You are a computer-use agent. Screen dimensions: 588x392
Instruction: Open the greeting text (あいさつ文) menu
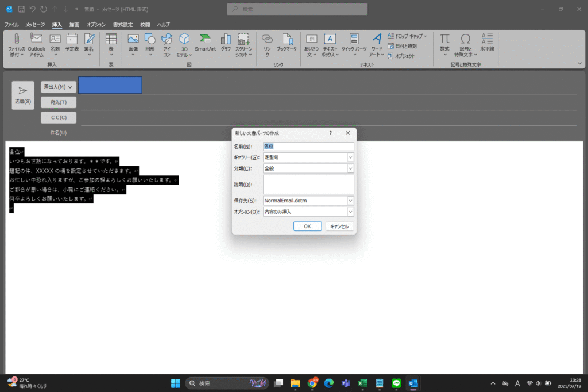[x=311, y=45]
